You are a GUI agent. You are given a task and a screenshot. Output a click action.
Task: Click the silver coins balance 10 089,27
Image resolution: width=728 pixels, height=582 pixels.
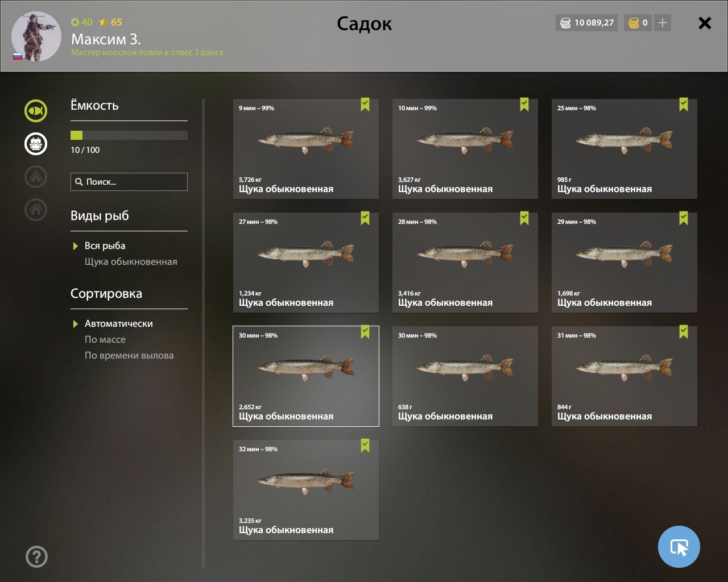pos(587,23)
